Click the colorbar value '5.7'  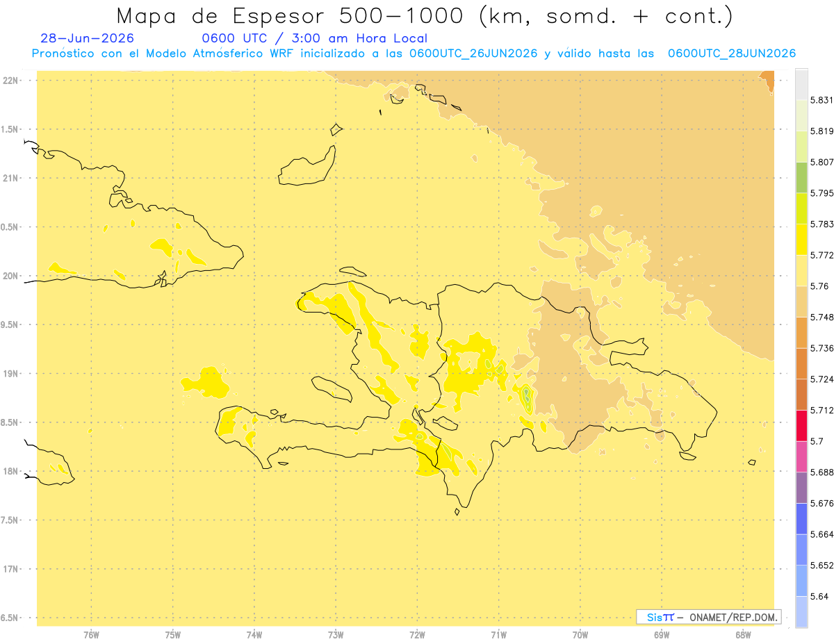[x=817, y=441]
